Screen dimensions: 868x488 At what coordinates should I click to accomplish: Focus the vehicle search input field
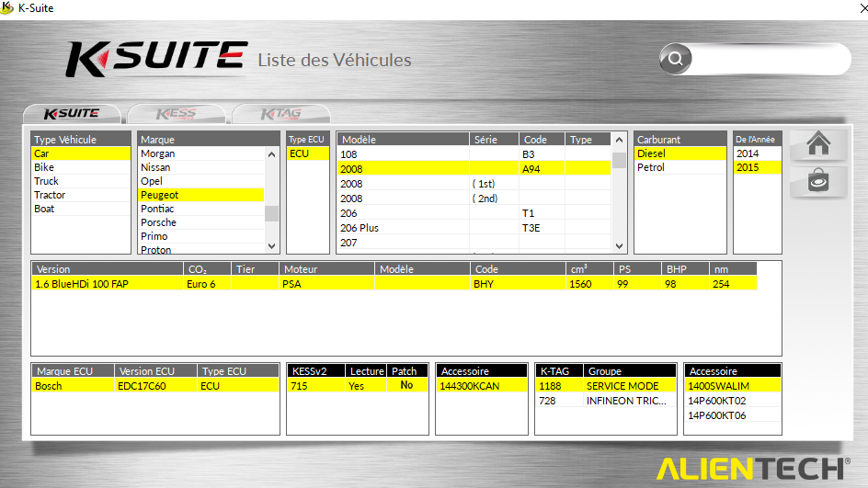770,59
